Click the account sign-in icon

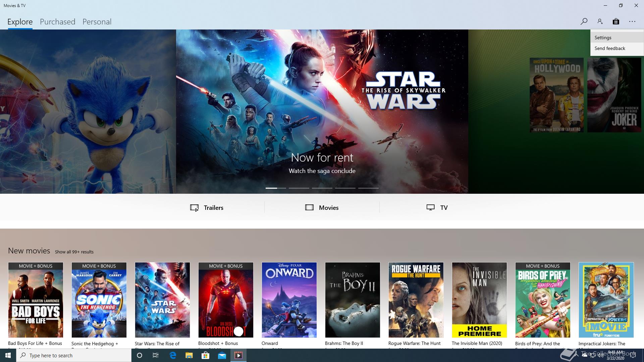click(x=600, y=21)
